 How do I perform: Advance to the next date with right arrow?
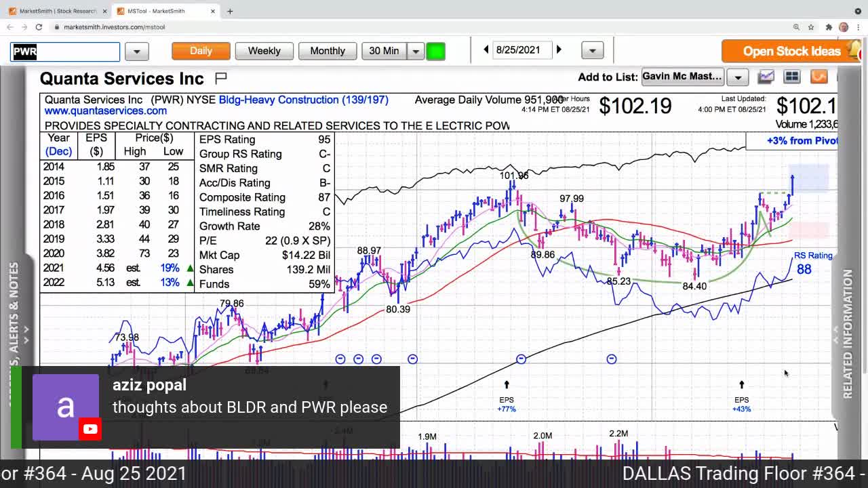(559, 49)
